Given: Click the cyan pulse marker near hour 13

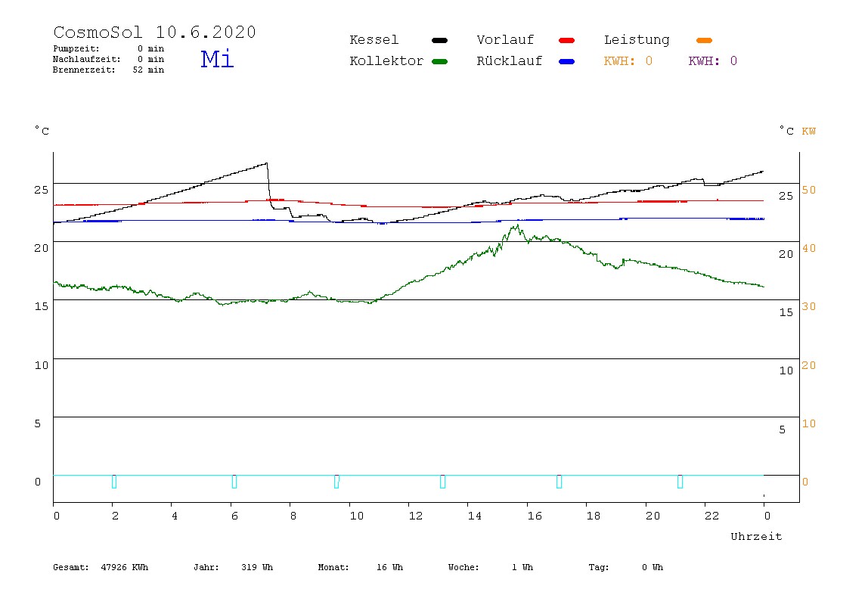Looking at the screenshot, I should point(442,482).
